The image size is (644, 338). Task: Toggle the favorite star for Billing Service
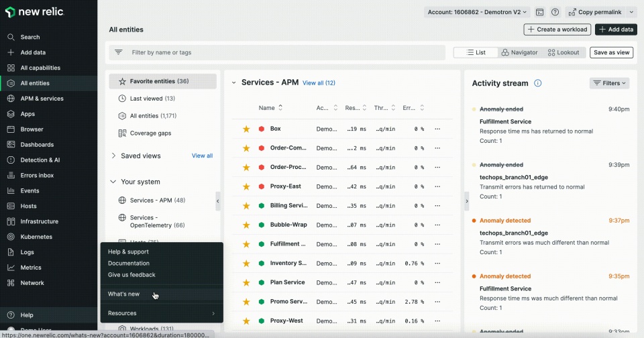tap(246, 206)
